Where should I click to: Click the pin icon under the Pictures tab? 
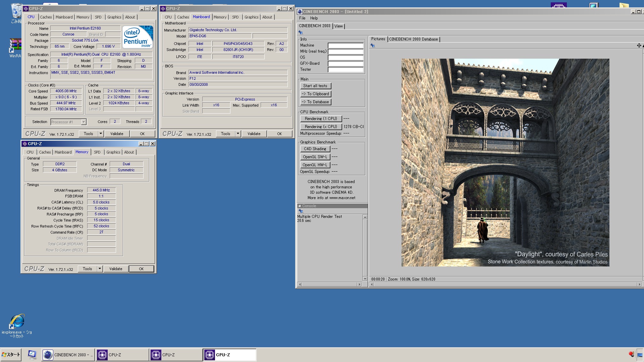point(373,46)
